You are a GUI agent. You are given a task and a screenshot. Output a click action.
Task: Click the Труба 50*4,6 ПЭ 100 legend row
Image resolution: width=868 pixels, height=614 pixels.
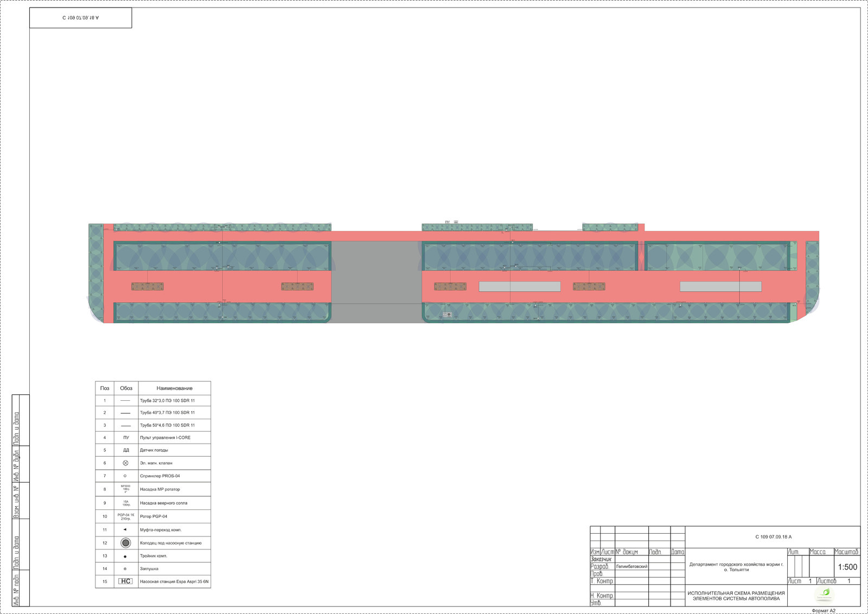167,425
